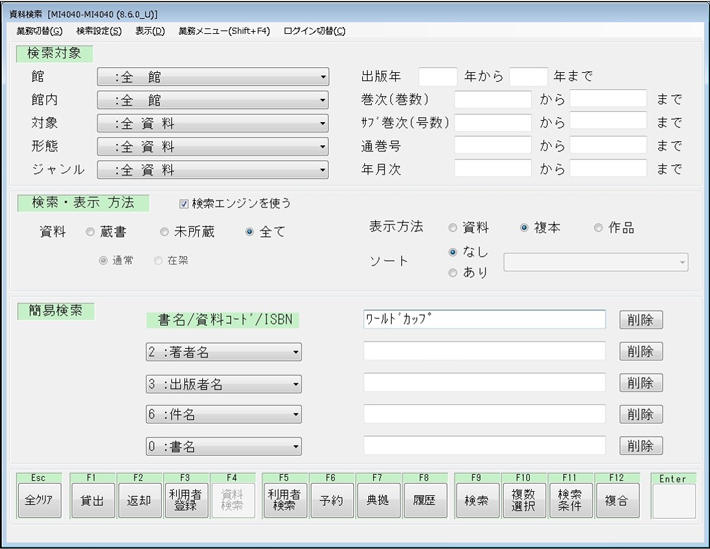
Task: Select the 通常 radio option
Action: coord(103,260)
